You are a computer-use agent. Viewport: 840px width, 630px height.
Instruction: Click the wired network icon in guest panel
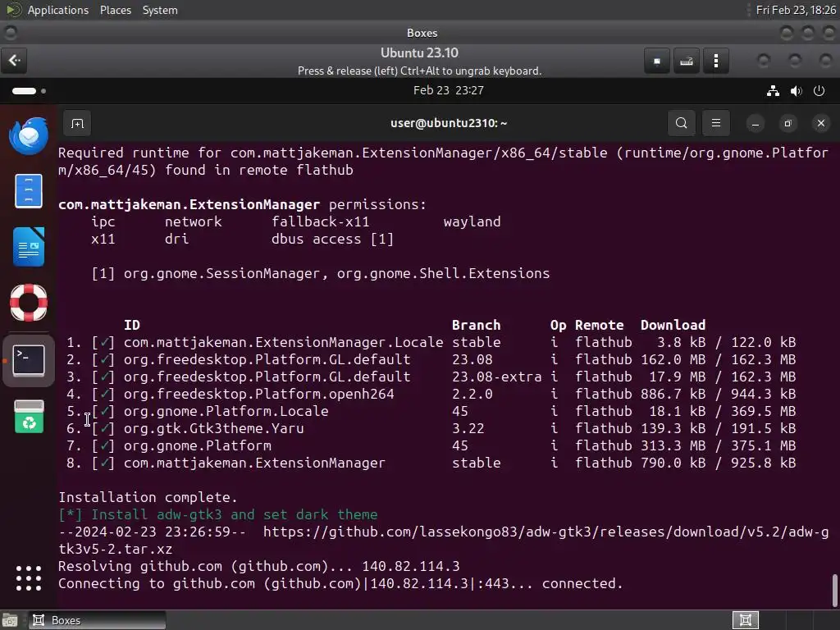pyautogui.click(x=773, y=91)
